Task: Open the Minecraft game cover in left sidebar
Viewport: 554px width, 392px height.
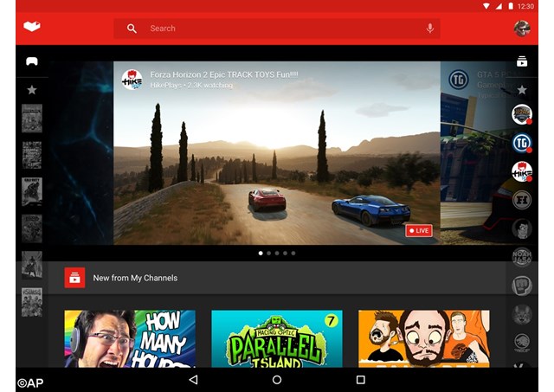Action: pos(32,119)
